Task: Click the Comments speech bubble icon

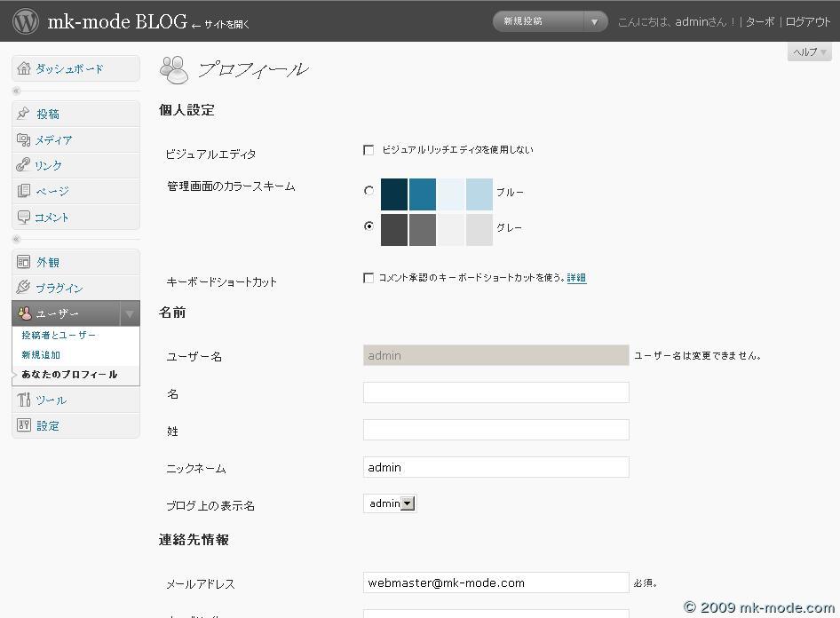Action: [24, 217]
